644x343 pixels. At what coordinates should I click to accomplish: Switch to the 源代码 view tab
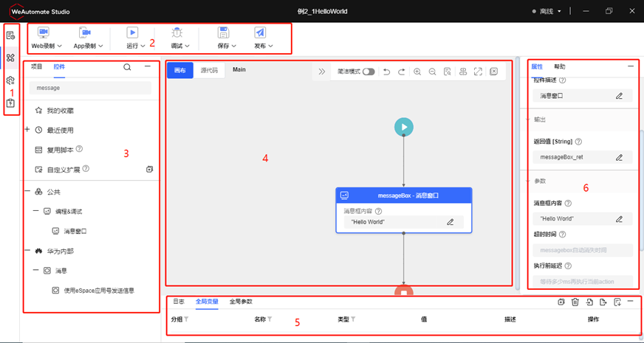209,71
